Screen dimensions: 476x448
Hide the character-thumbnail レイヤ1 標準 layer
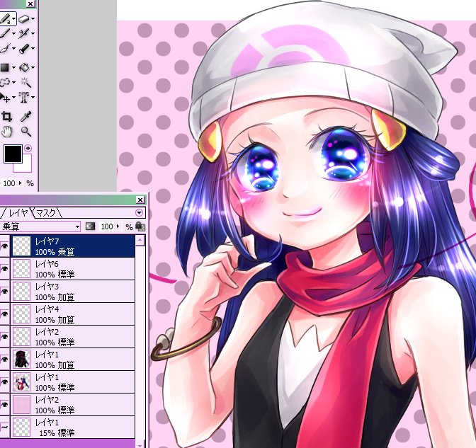point(4,382)
